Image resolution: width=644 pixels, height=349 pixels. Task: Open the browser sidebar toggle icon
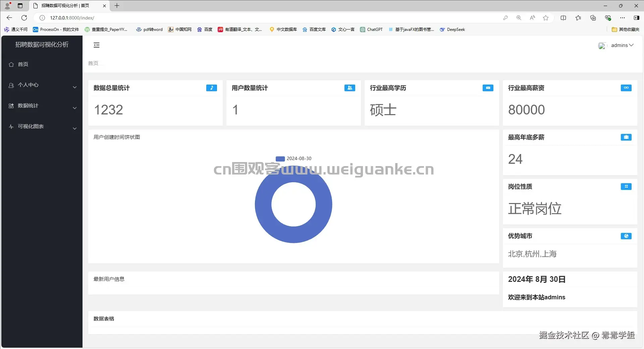636,18
